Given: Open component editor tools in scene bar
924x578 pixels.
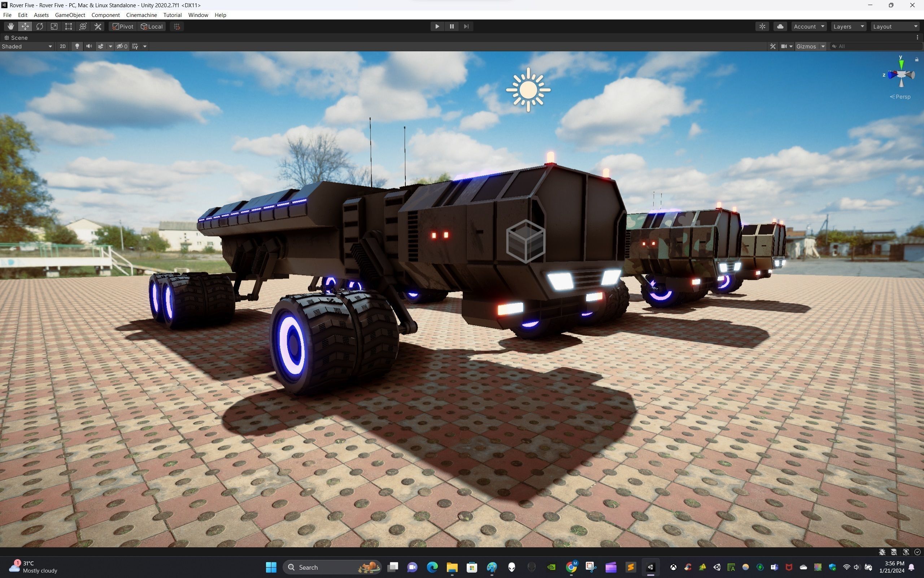Looking at the screenshot, I should pyautogui.click(x=773, y=46).
